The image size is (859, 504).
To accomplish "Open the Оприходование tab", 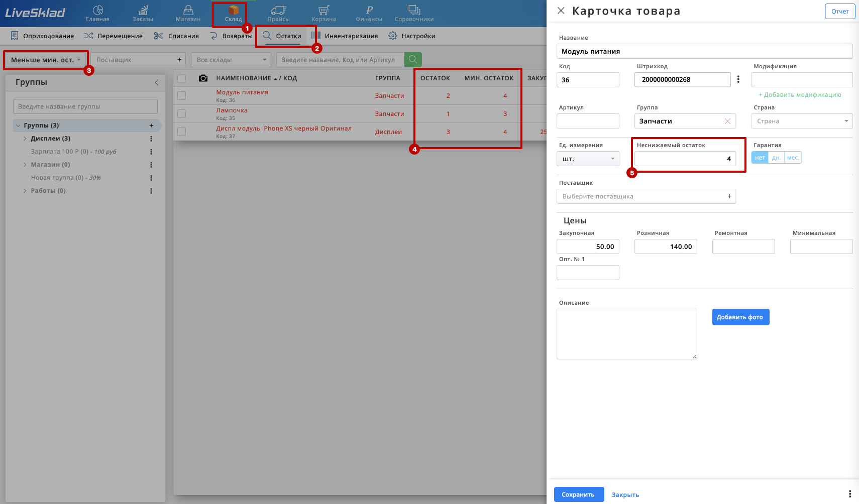I will (x=42, y=36).
